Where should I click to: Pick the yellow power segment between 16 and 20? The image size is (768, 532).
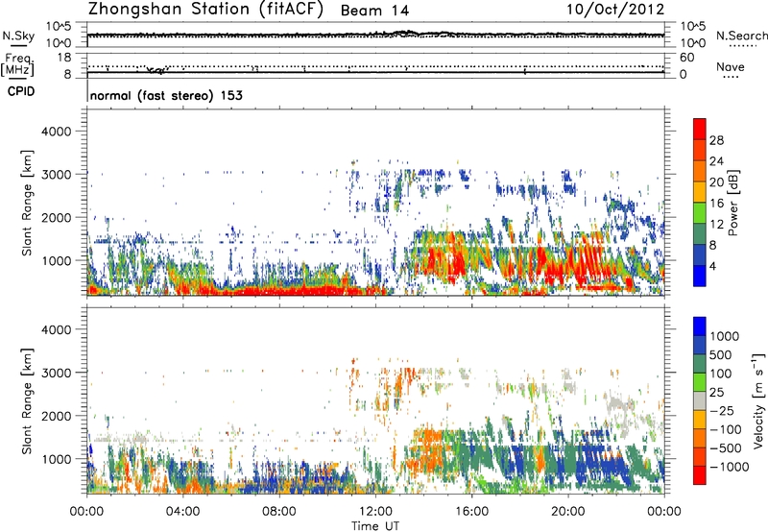(700, 192)
